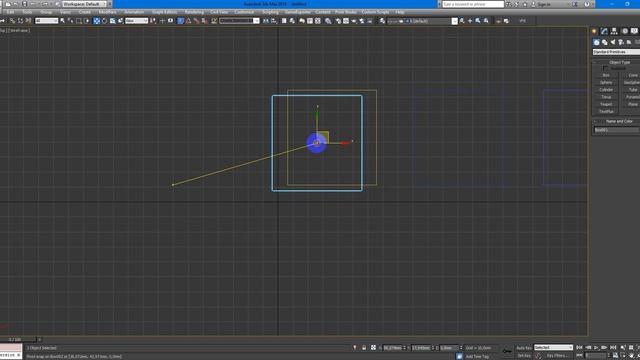Screen dimensions: 640x360
Task: Switch to Modify panel icon
Action: pyautogui.click(x=604, y=31)
